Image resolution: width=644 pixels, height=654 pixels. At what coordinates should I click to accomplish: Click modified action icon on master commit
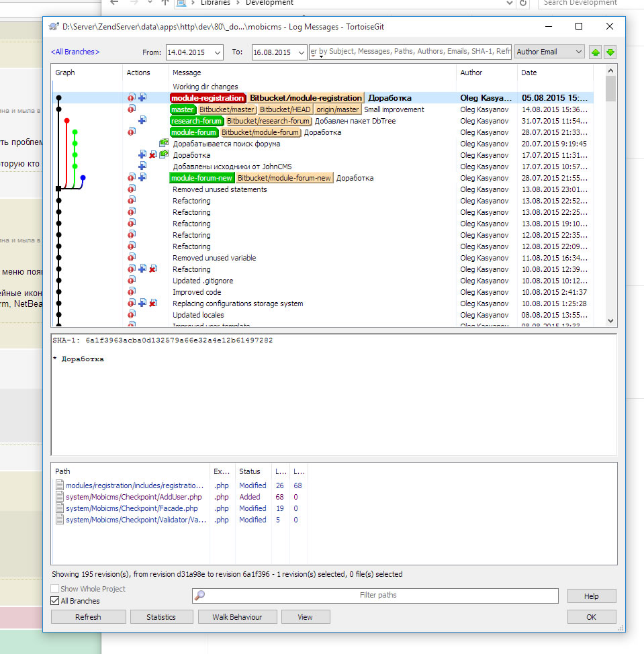(x=132, y=109)
